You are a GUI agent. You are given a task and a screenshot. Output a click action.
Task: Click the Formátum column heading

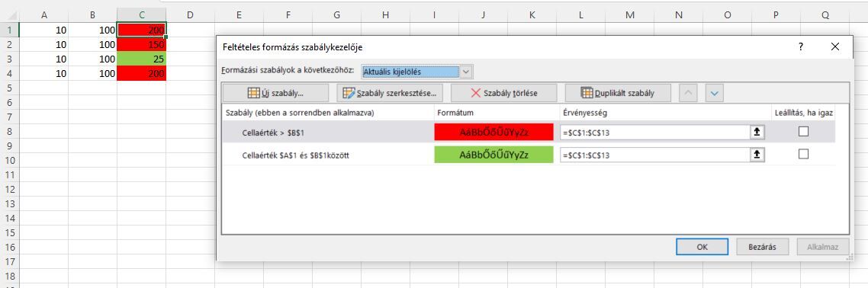point(455,112)
